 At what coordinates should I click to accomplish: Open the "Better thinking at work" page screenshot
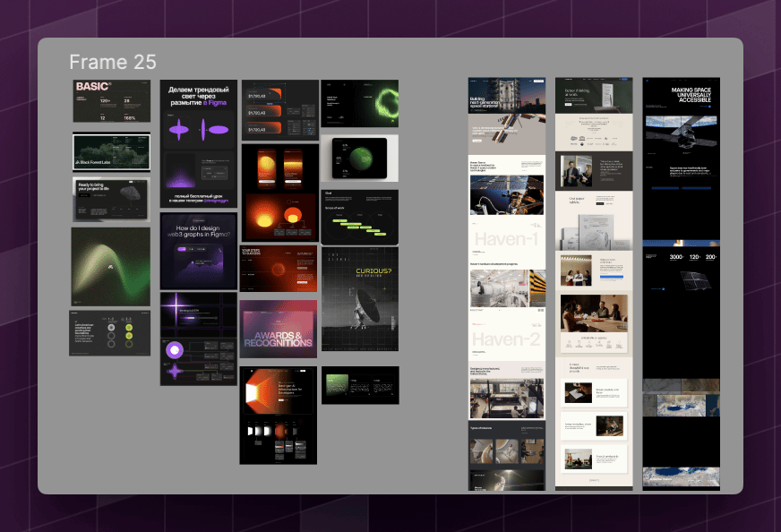tap(594, 284)
